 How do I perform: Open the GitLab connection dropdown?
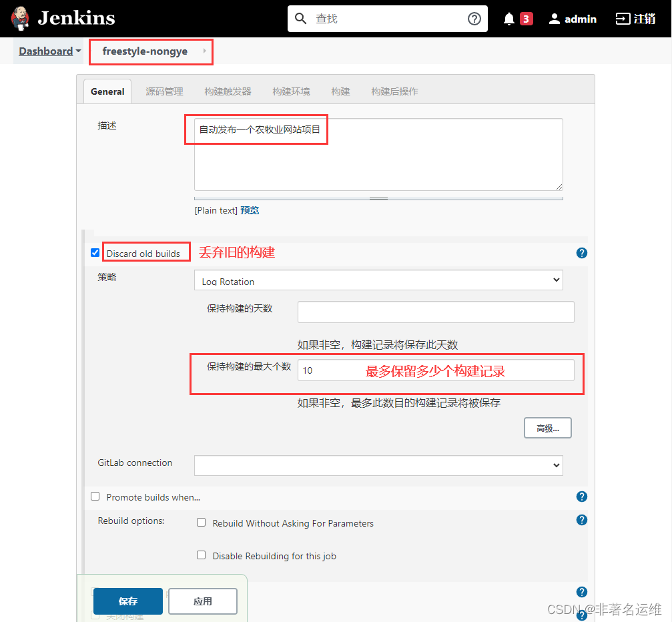click(378, 466)
